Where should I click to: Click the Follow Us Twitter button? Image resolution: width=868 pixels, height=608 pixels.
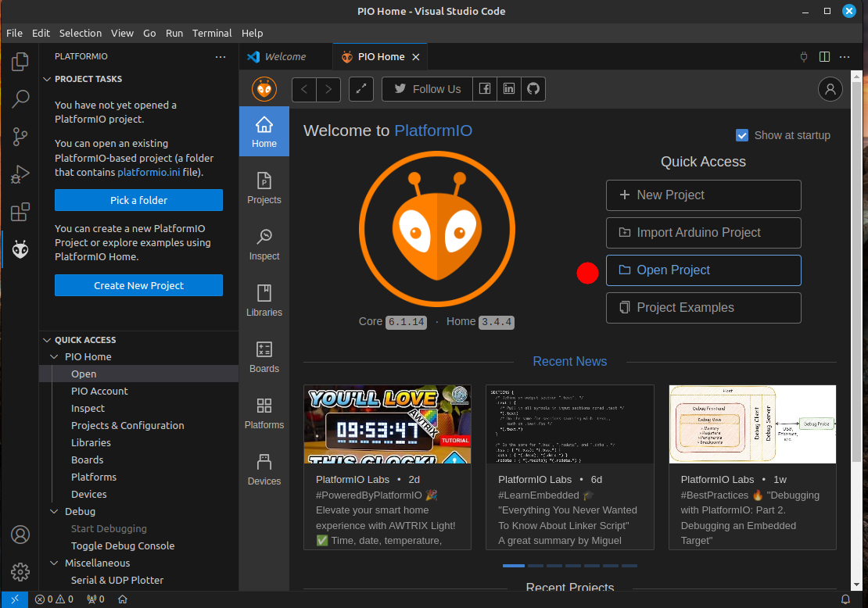point(428,89)
